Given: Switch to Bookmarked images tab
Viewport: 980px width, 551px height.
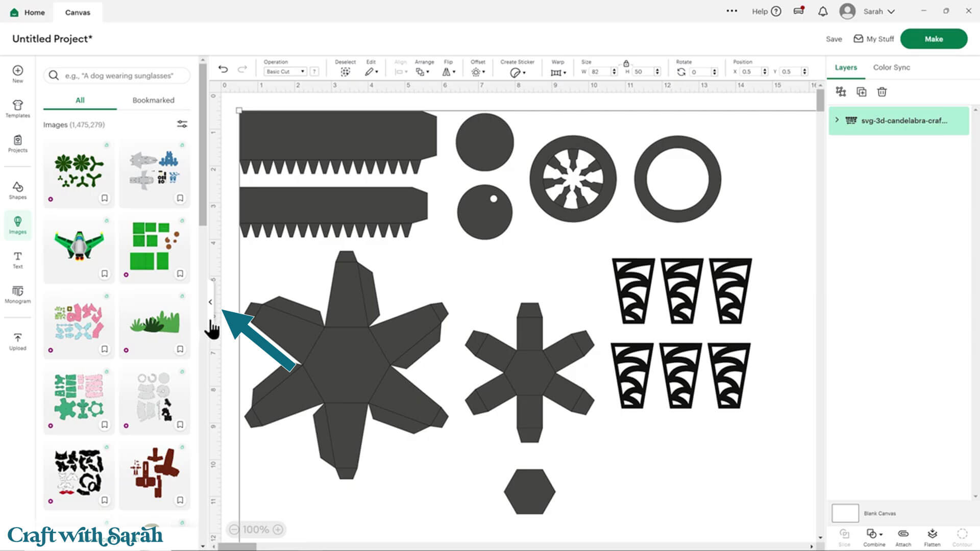Looking at the screenshot, I should coord(153,100).
